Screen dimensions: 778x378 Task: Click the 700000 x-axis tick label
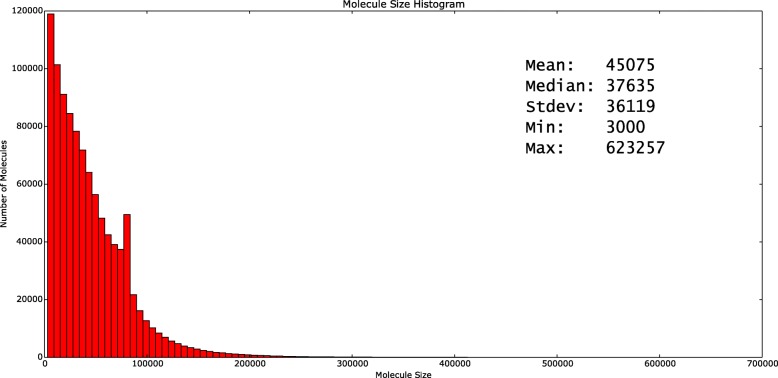tap(762, 364)
